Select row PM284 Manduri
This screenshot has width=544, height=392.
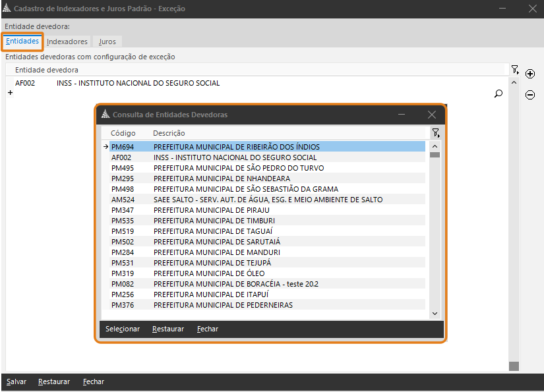coord(267,252)
